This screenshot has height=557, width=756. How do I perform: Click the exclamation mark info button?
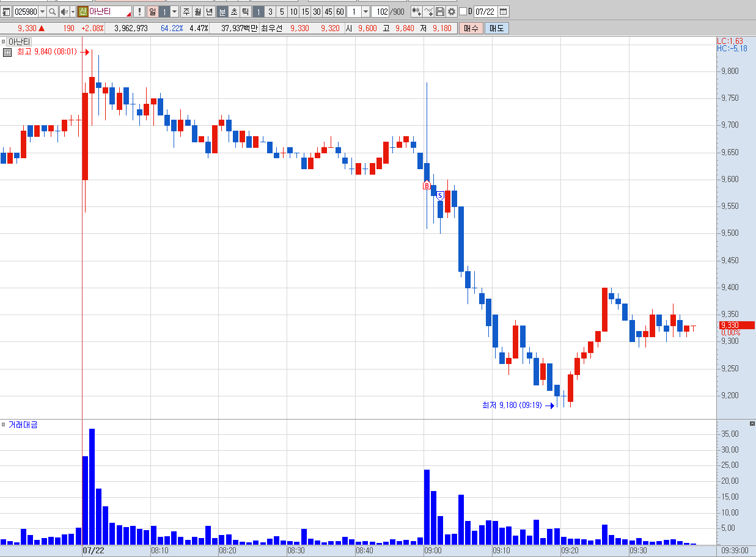(139, 12)
